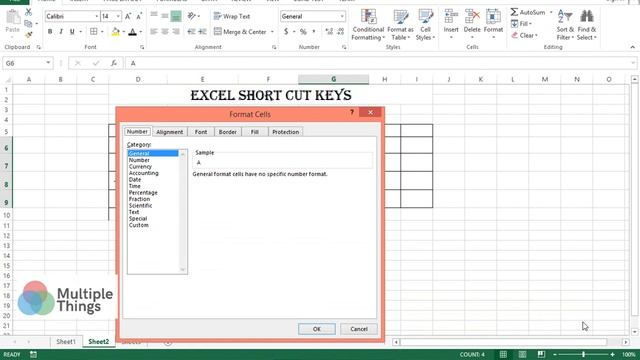This screenshot has width=640, height=360.
Task: Decrease indent in Alignment group
Action: pos(191,31)
